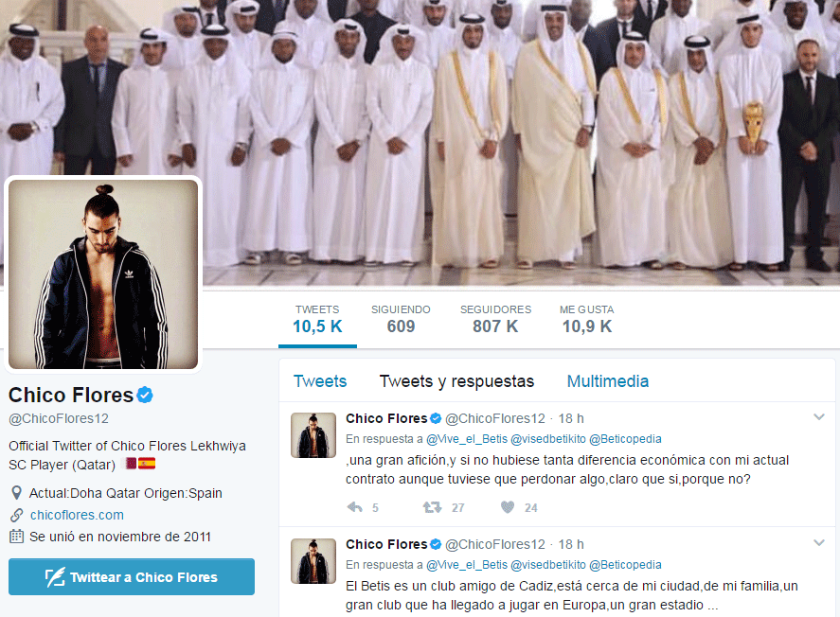Click the verified badge beside Chico Flores profile name
Screen dimensions: 840x617
(x=145, y=395)
